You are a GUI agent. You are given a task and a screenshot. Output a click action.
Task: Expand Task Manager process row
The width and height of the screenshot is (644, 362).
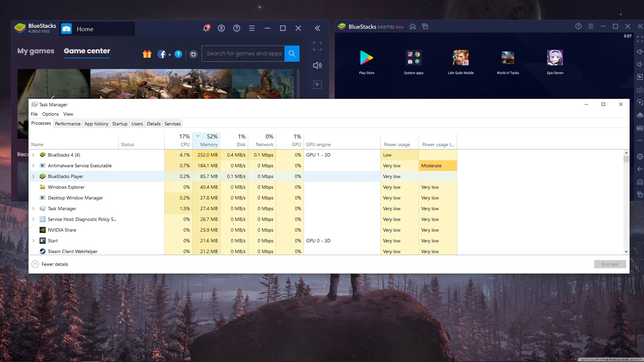tap(33, 208)
